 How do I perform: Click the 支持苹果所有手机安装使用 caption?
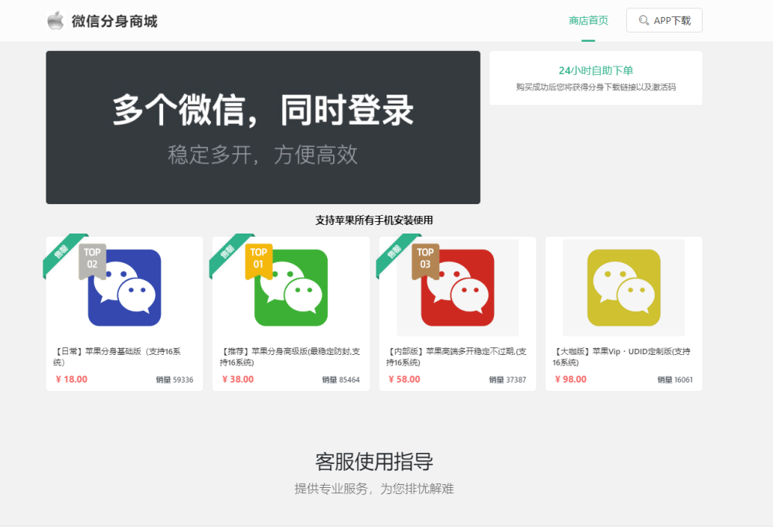(x=374, y=220)
